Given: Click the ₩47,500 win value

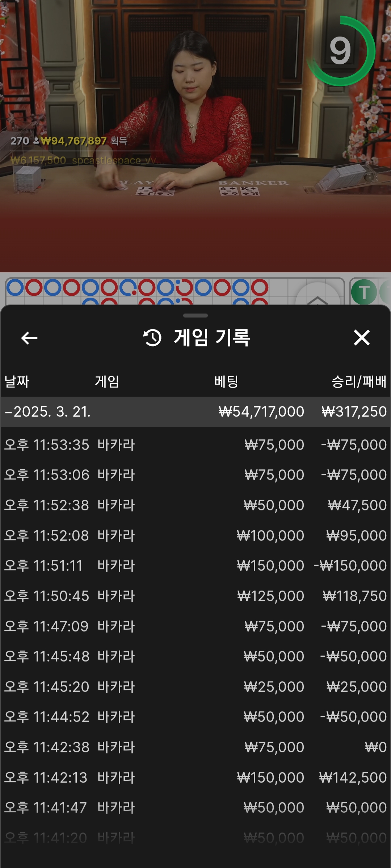Looking at the screenshot, I should pos(357,505).
